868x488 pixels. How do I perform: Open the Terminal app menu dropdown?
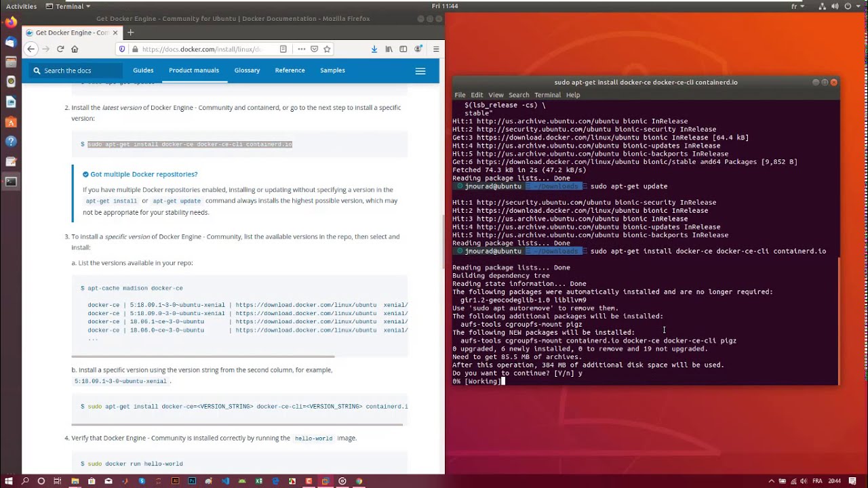[68, 6]
